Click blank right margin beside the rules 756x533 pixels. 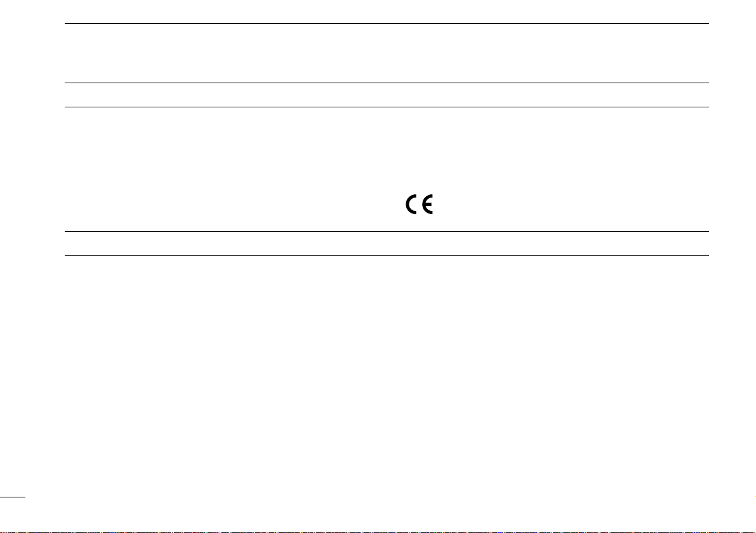click(x=733, y=140)
